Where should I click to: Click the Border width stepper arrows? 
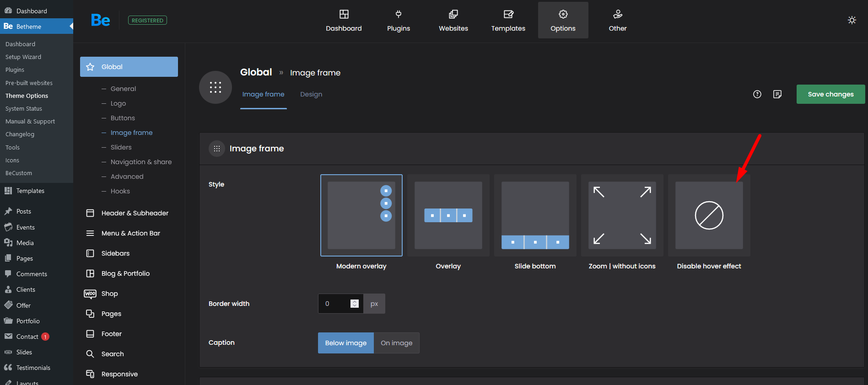coord(355,304)
